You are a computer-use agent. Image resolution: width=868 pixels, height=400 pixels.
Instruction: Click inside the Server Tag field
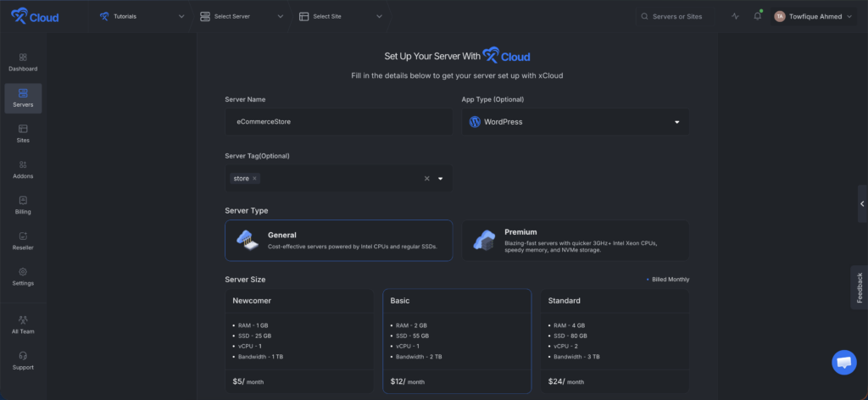pos(339,179)
